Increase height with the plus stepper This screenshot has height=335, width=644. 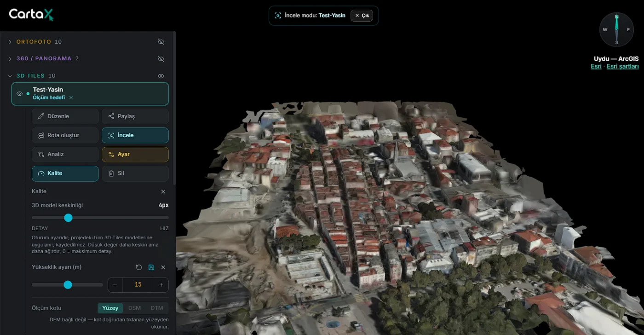coord(161,285)
